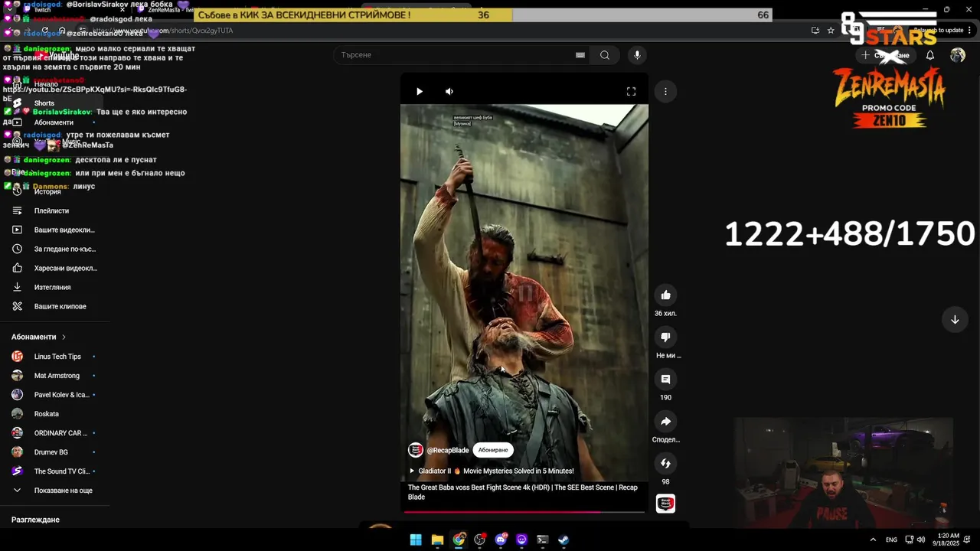
Task: Expand hidden system tray icons
Action: click(x=873, y=540)
